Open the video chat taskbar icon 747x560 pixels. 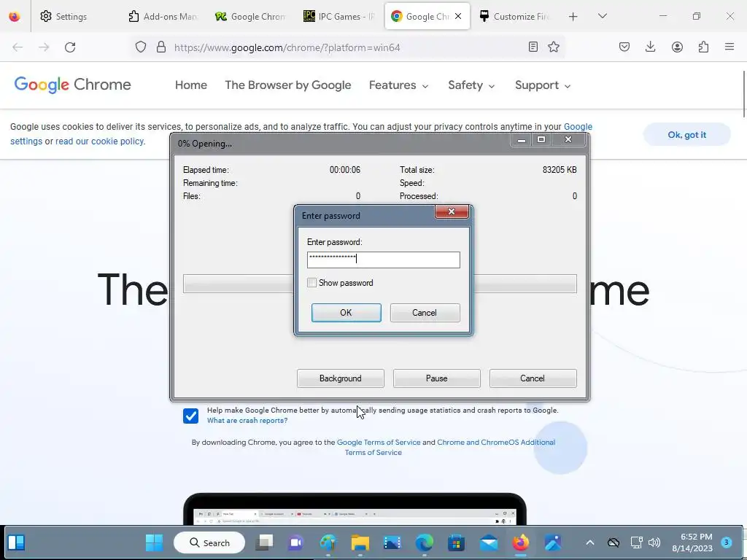[295, 542]
